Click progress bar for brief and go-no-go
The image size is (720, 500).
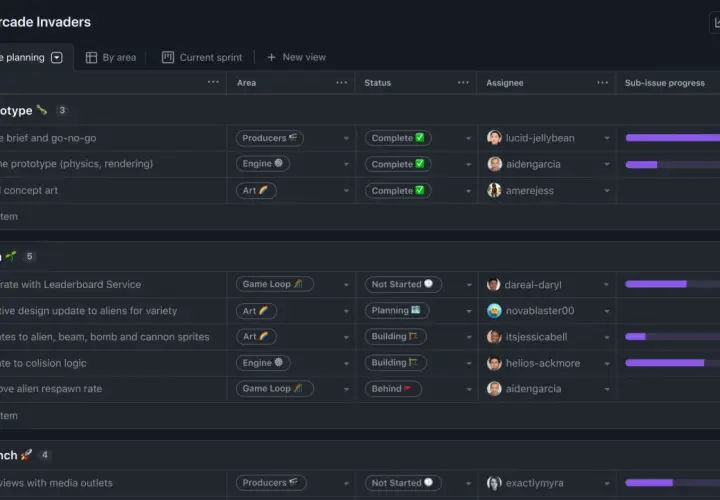point(673,138)
